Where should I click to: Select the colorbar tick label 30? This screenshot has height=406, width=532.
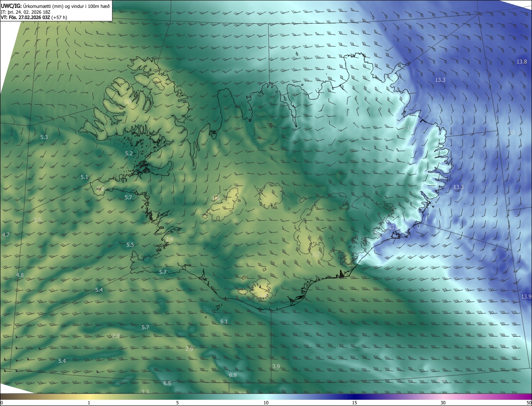coord(443,403)
